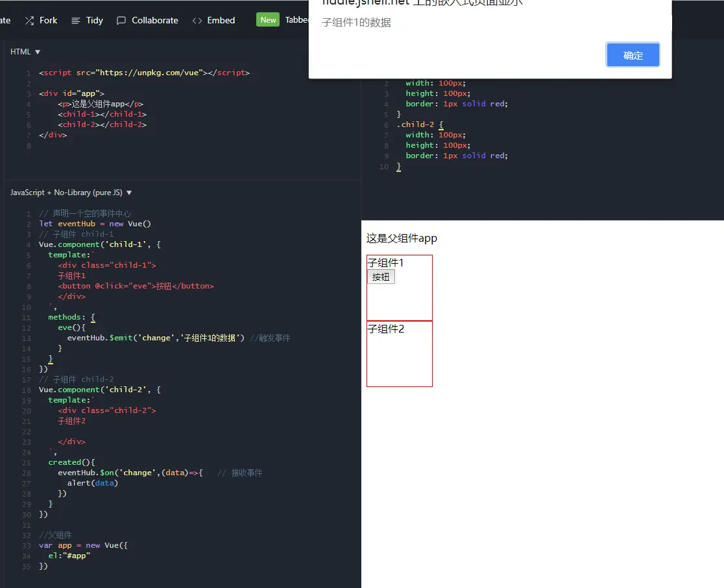Click the var app = new Vue line
Image resolution: width=724 pixels, height=588 pixels.
click(83, 546)
